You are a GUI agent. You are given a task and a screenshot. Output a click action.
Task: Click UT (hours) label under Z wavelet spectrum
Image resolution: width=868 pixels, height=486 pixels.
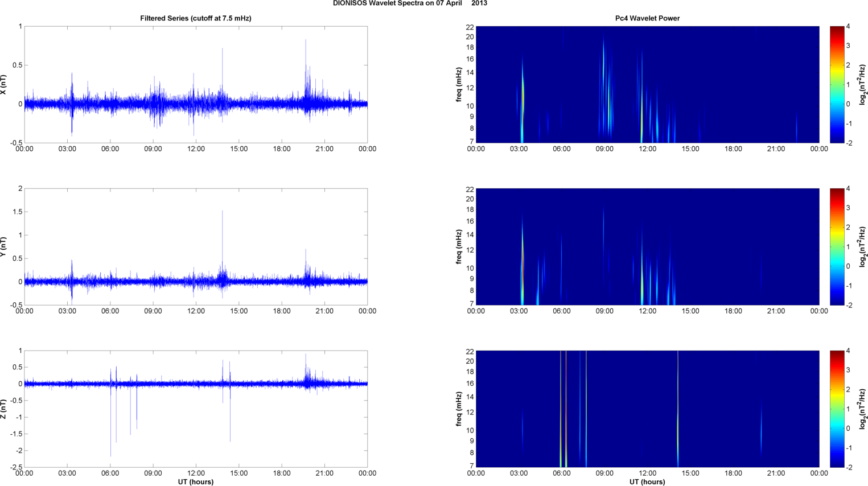point(647,482)
